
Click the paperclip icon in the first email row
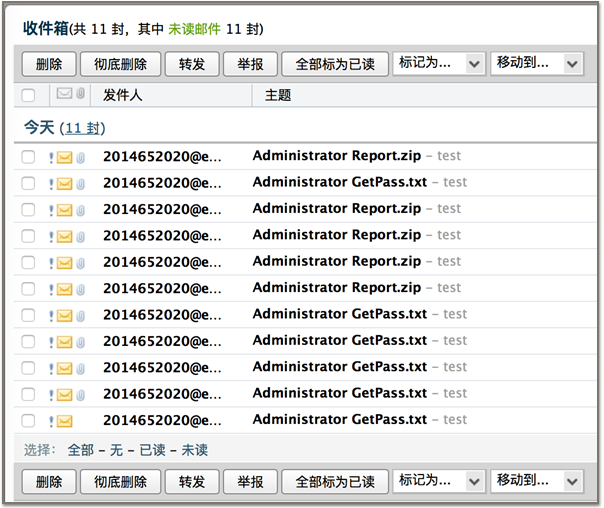(x=80, y=158)
